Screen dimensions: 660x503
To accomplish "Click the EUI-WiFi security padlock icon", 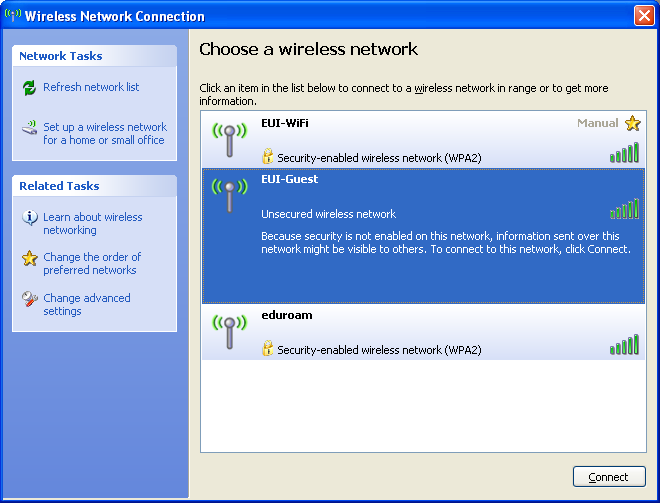I will point(267,157).
